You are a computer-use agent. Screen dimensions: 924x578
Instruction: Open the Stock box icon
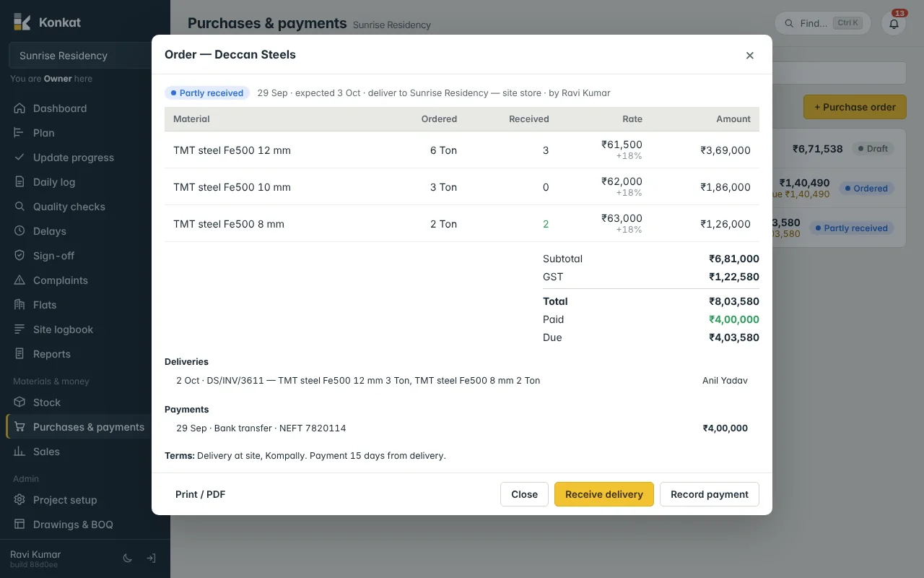pyautogui.click(x=19, y=402)
